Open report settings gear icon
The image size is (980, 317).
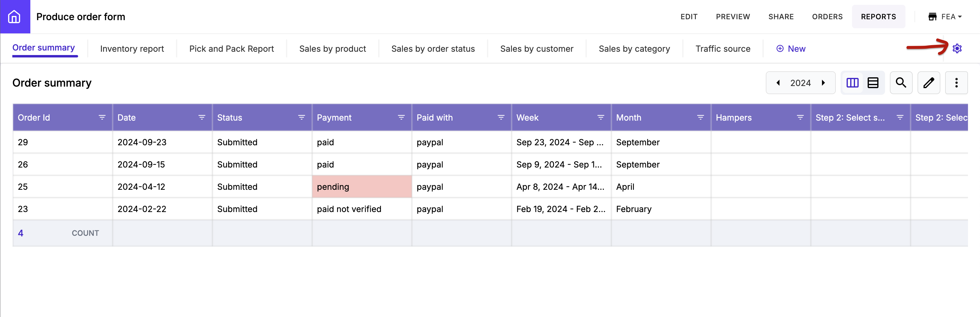point(957,48)
